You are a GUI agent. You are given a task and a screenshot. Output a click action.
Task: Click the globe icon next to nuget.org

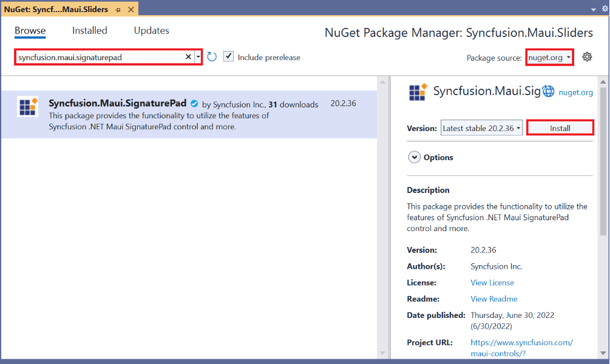pyautogui.click(x=549, y=92)
